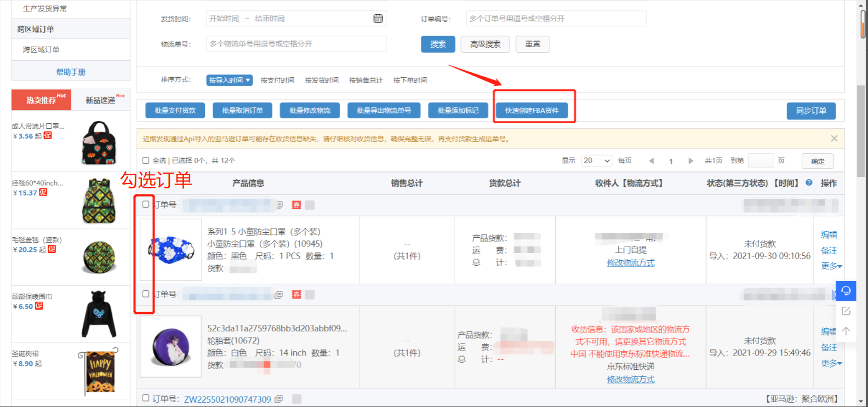Copy order number ZW2255021090747309 with copy icon

(278, 399)
